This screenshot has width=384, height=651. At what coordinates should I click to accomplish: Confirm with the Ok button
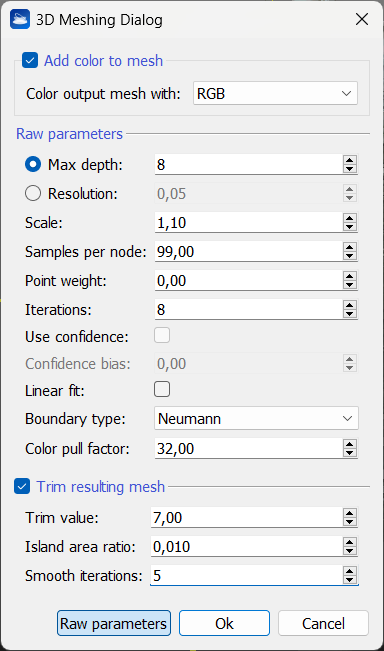pyautogui.click(x=225, y=623)
